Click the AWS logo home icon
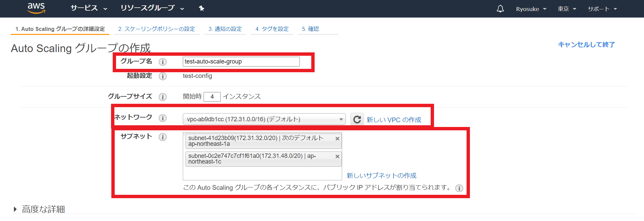 pyautogui.click(x=36, y=8)
